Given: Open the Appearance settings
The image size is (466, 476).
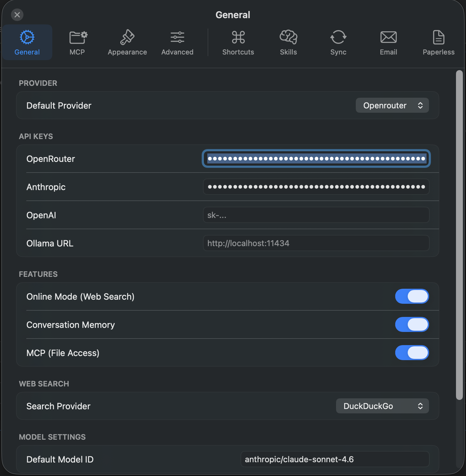Looking at the screenshot, I should point(127,42).
